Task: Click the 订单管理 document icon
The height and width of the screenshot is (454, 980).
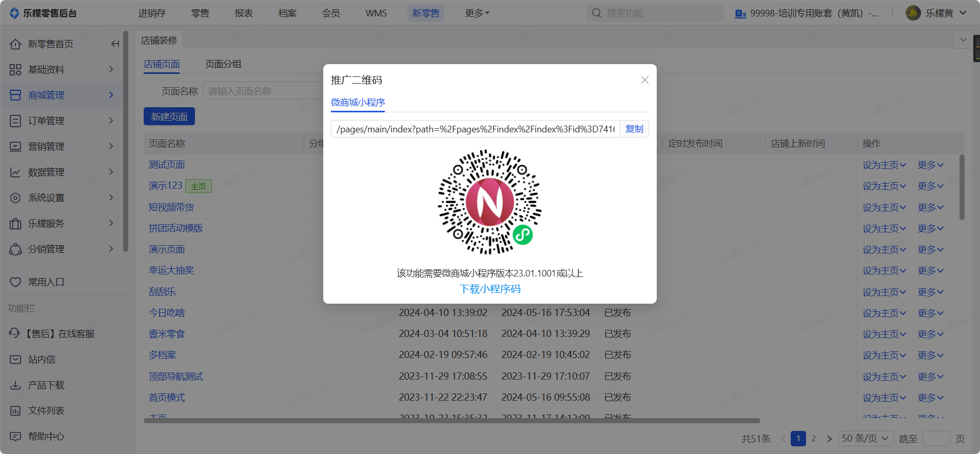Action: (x=15, y=121)
